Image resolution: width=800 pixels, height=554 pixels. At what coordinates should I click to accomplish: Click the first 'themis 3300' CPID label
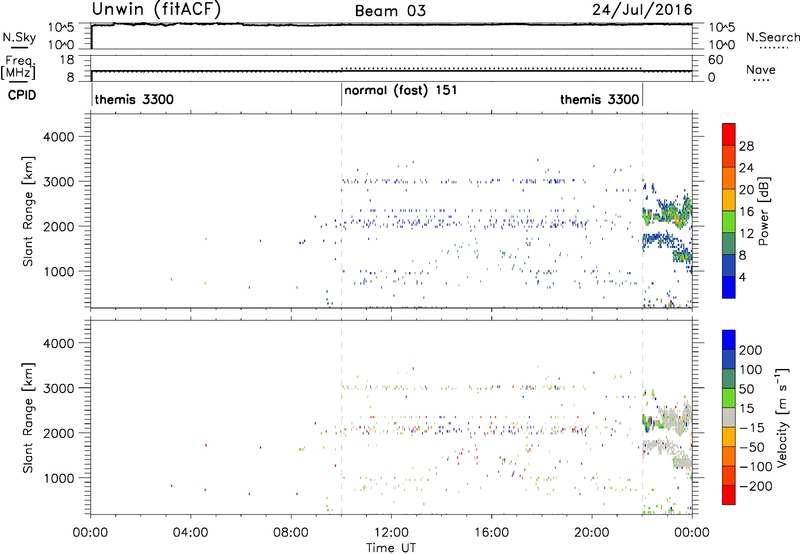tap(134, 99)
